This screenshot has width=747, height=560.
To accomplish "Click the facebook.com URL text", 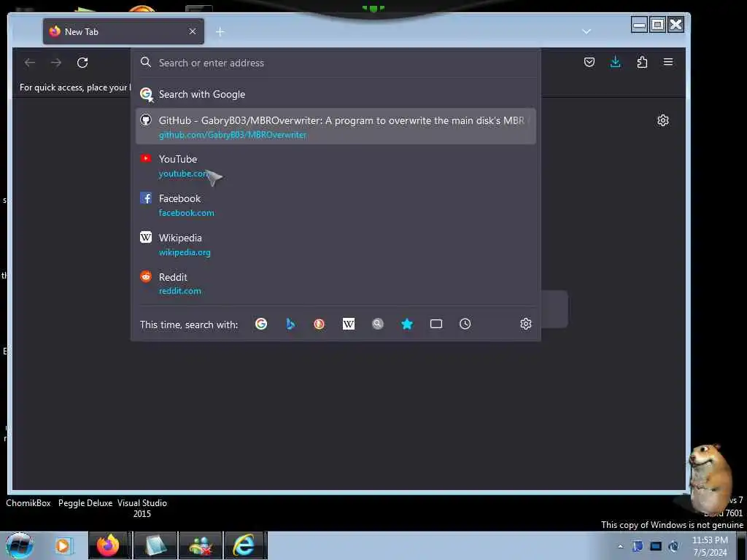I will point(186,213).
